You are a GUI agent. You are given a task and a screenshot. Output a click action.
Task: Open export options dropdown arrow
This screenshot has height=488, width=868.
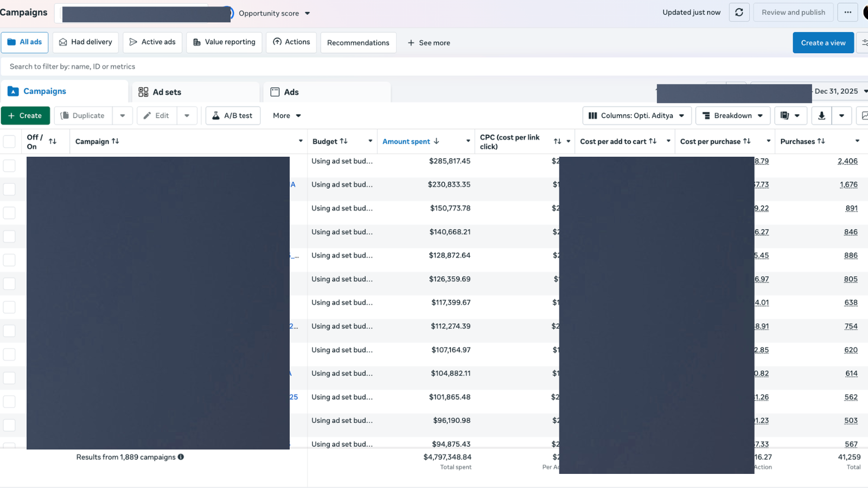pyautogui.click(x=841, y=115)
